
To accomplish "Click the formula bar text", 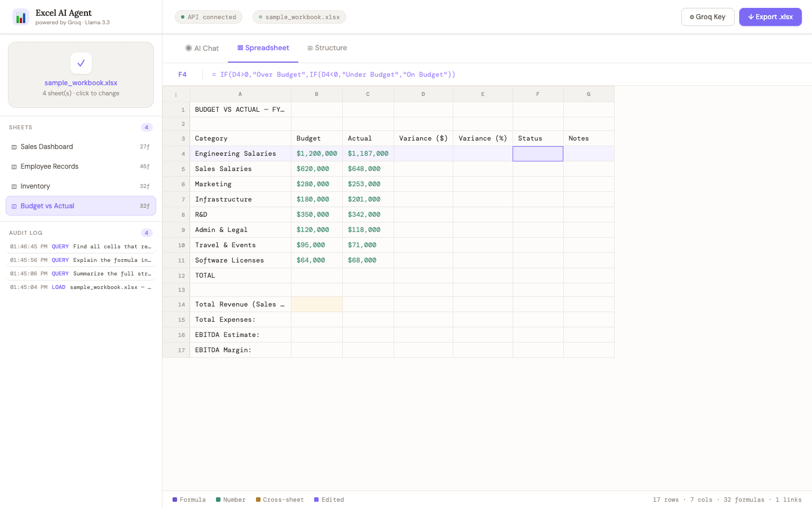I will coord(334,75).
